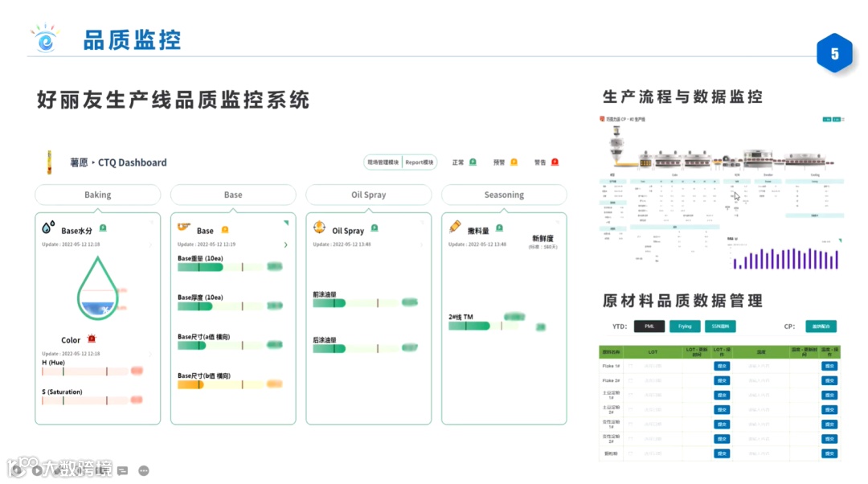This screenshot has width=868, height=484.
Task: Click the 原材料品质数据管理 heading
Action: pos(682,301)
